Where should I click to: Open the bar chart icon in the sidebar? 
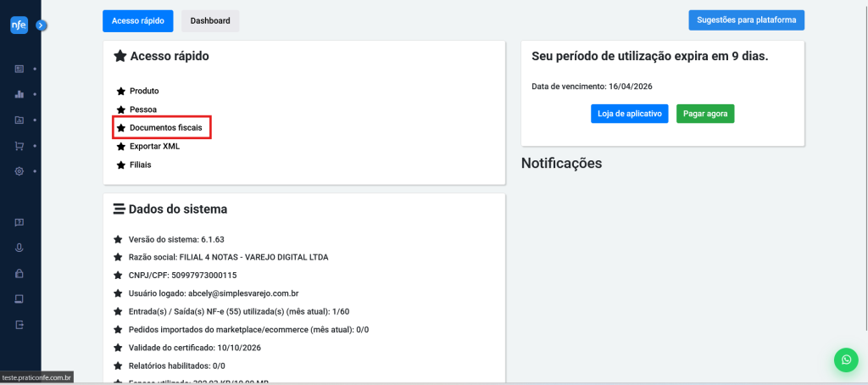click(19, 94)
